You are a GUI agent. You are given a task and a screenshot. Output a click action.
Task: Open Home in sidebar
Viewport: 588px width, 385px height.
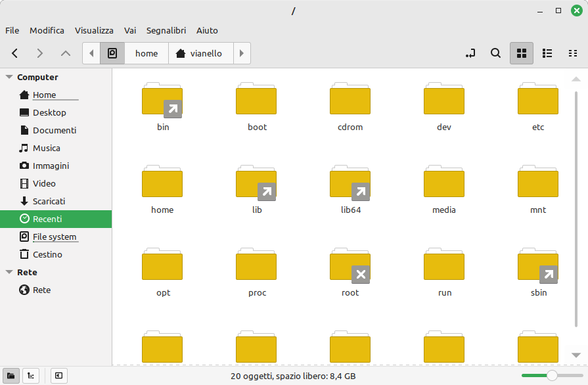[x=56, y=95]
